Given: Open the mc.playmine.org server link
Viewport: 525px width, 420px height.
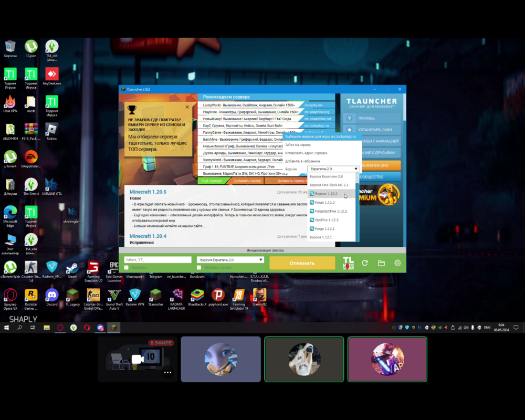Looking at the screenshot, I should (317, 112).
